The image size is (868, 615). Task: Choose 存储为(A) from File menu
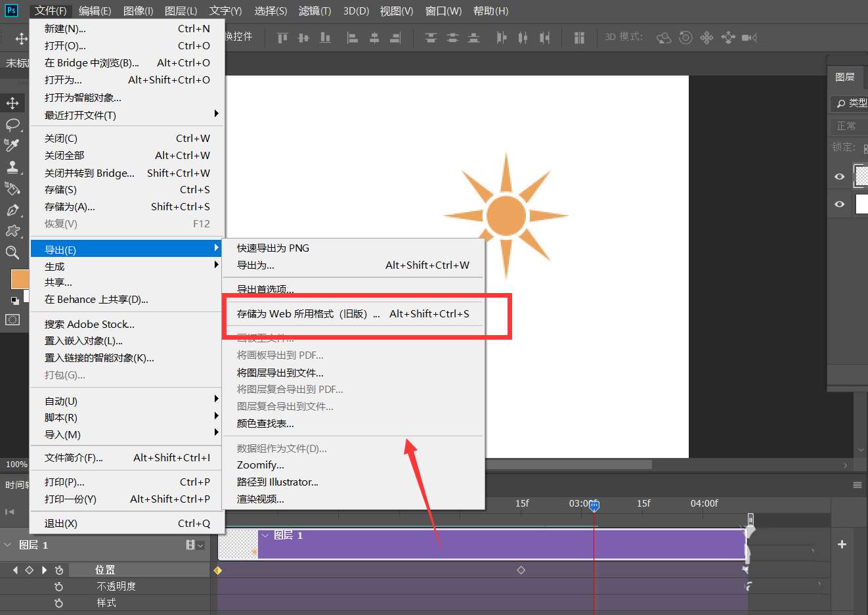tap(127, 206)
